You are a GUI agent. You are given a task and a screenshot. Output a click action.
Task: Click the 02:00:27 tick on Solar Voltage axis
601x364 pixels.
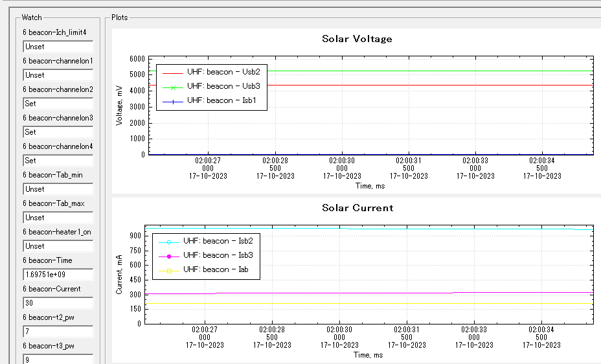208,161
